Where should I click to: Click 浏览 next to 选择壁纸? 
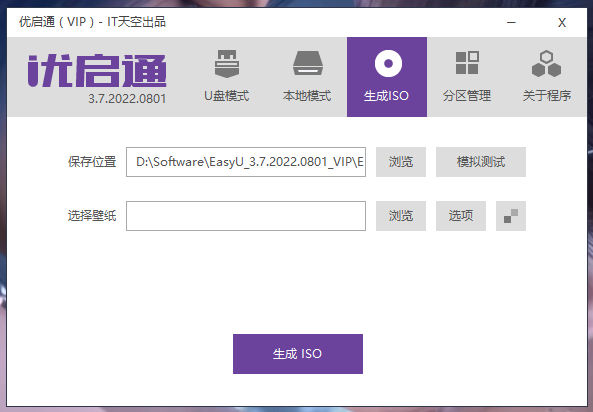(401, 216)
